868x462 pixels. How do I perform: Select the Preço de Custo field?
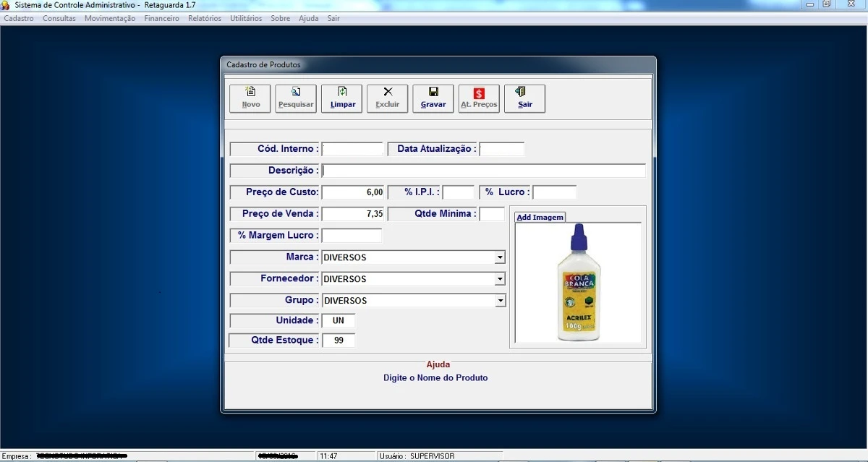(352, 192)
